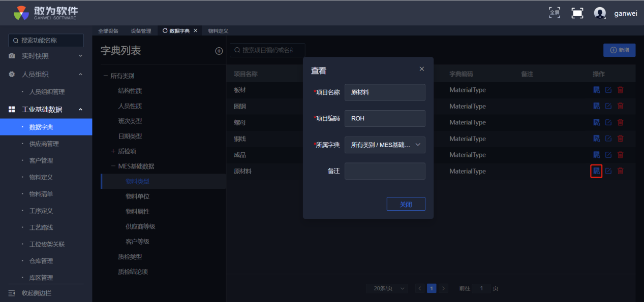Open 供应商管理 in sidebar
The height and width of the screenshot is (302, 644).
point(44,144)
